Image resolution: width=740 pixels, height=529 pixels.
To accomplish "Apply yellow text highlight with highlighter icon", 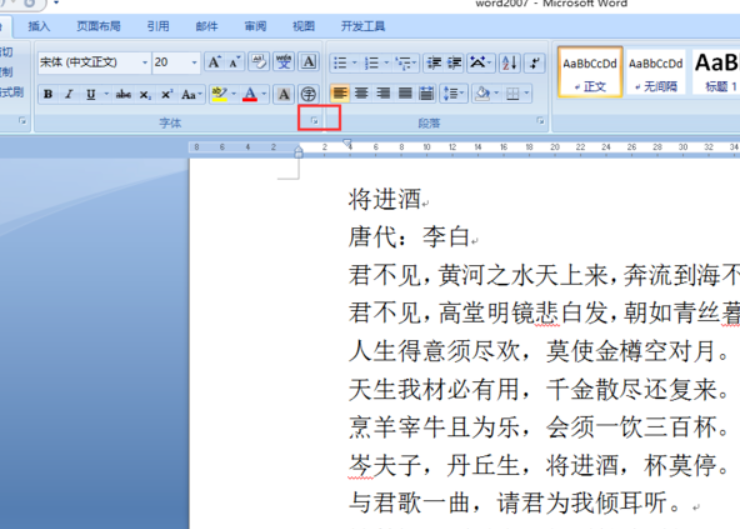I will tap(219, 94).
